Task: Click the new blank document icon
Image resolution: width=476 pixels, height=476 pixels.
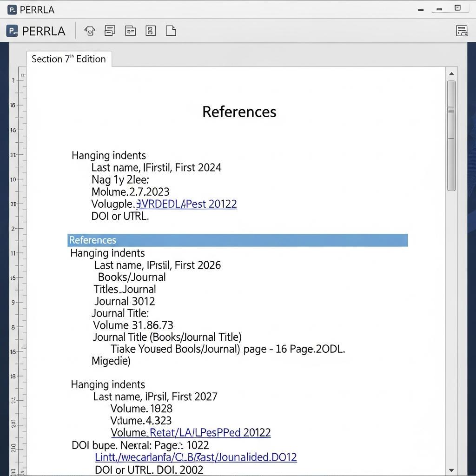Action: 171,31
